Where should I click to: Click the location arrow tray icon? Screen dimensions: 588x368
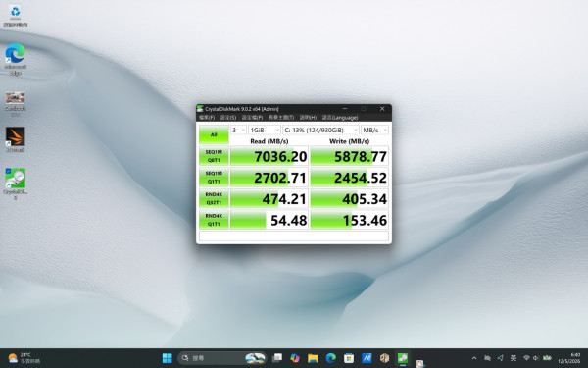coord(500,358)
